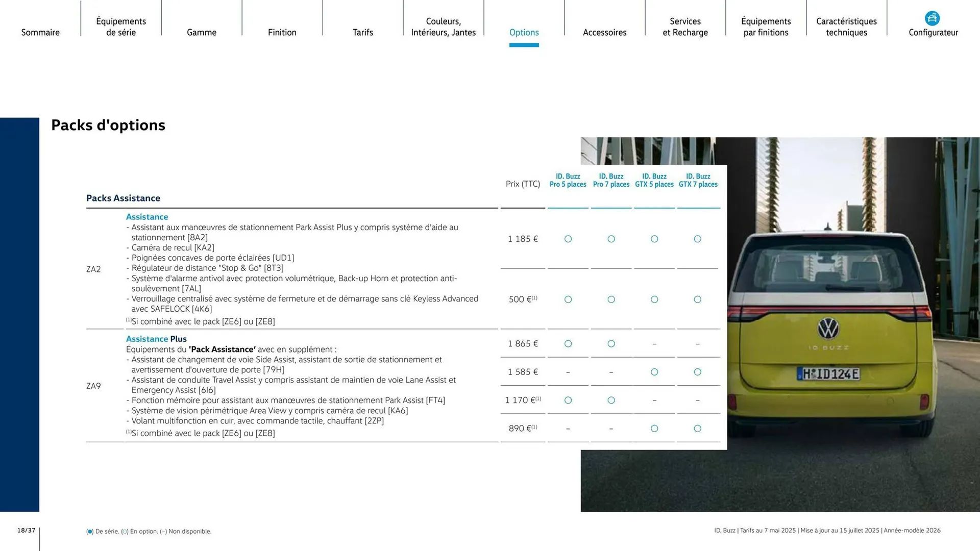Open the Accessoires section
The width and height of the screenshot is (980, 551).
(x=604, y=32)
